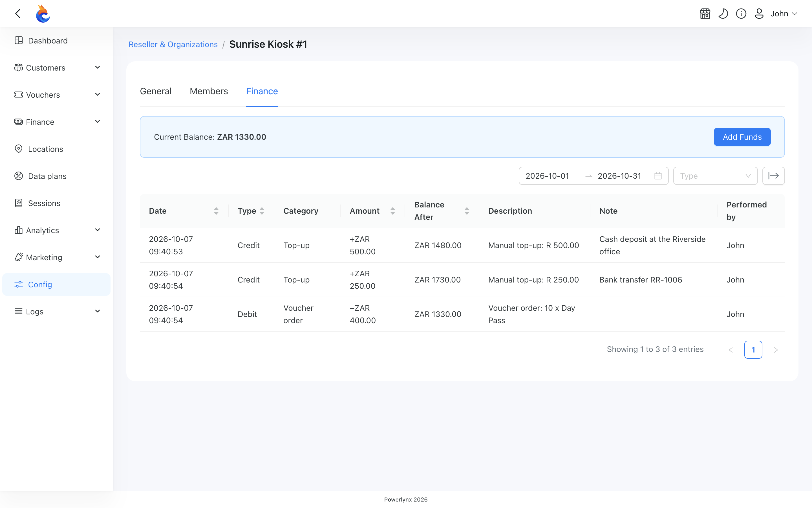This screenshot has height=508, width=812.
Task: Click the Logs list icon
Action: (18, 312)
